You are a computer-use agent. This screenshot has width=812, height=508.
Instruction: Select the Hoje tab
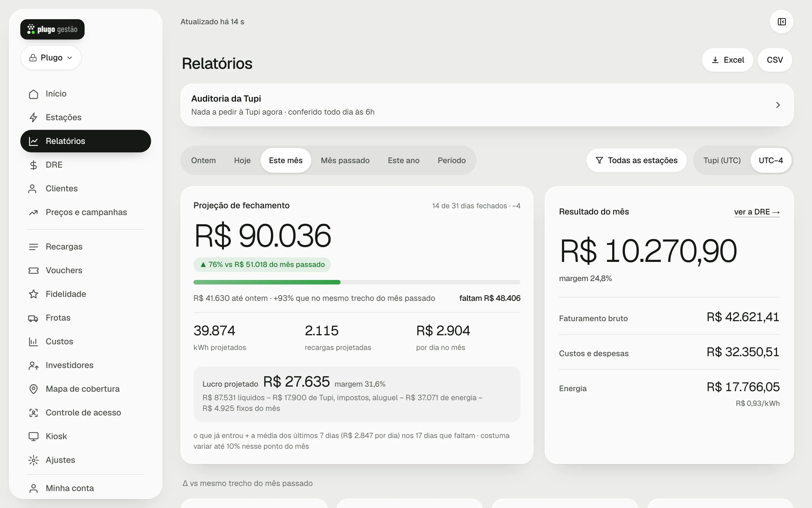pyautogui.click(x=242, y=161)
